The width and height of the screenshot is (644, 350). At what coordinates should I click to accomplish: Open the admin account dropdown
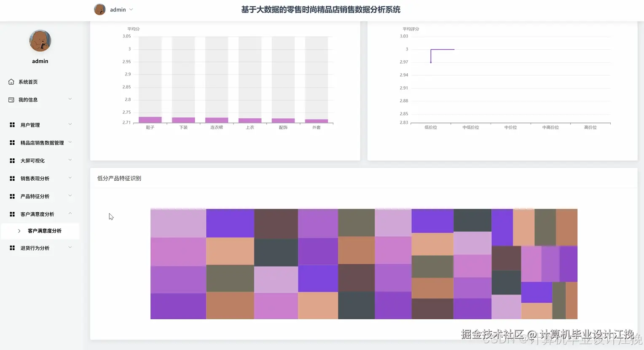coord(131,9)
